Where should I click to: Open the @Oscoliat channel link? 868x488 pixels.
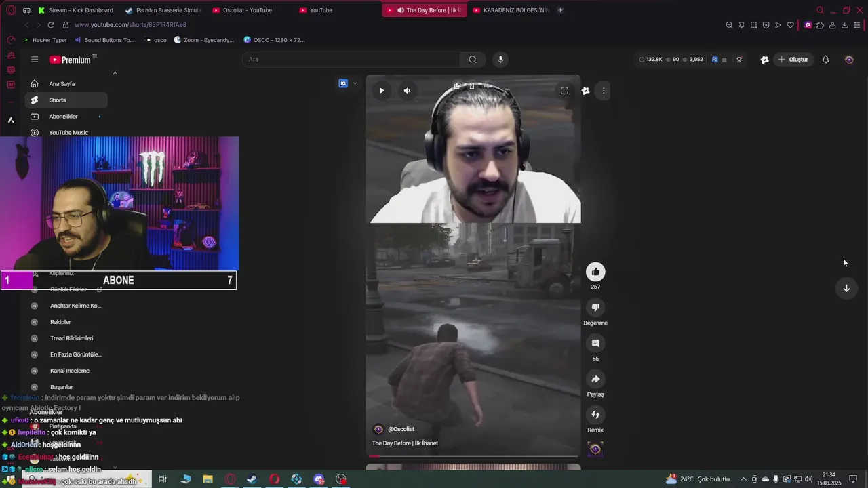coord(401,429)
